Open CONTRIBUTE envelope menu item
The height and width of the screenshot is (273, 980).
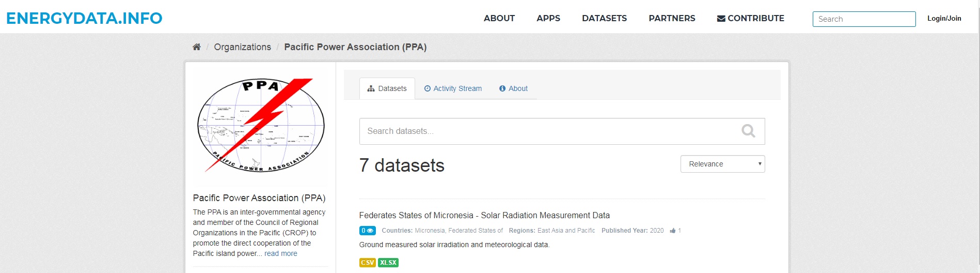[x=751, y=18]
